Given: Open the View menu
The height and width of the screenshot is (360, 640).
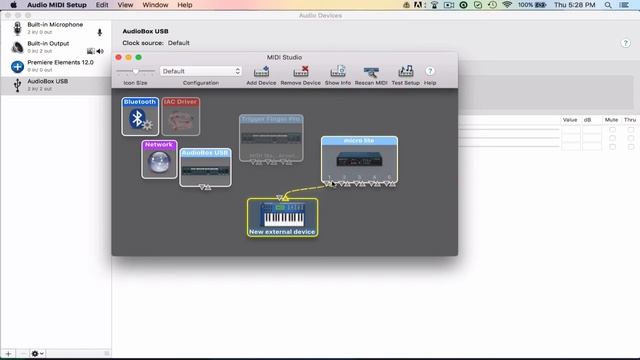Looking at the screenshot, I should 125,5.
